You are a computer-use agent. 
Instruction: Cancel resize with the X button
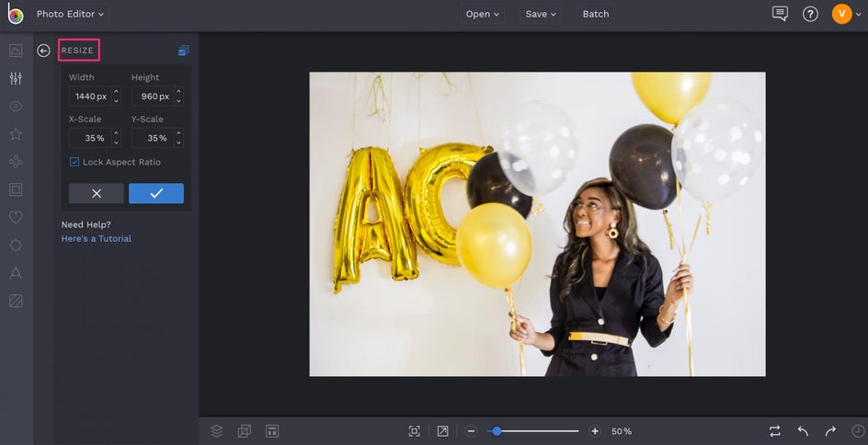click(x=97, y=193)
